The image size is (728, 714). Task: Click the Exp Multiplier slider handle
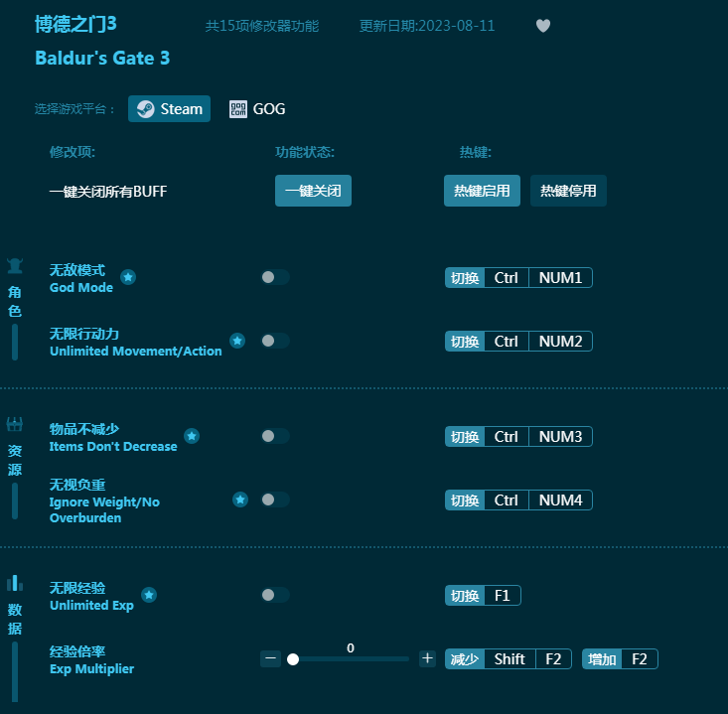pyautogui.click(x=293, y=659)
